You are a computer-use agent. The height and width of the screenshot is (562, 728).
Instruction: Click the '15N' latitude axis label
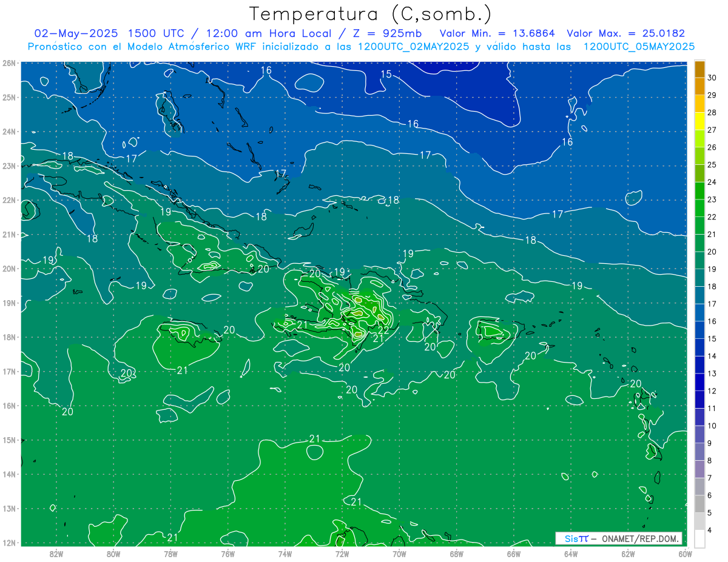tap(9, 440)
